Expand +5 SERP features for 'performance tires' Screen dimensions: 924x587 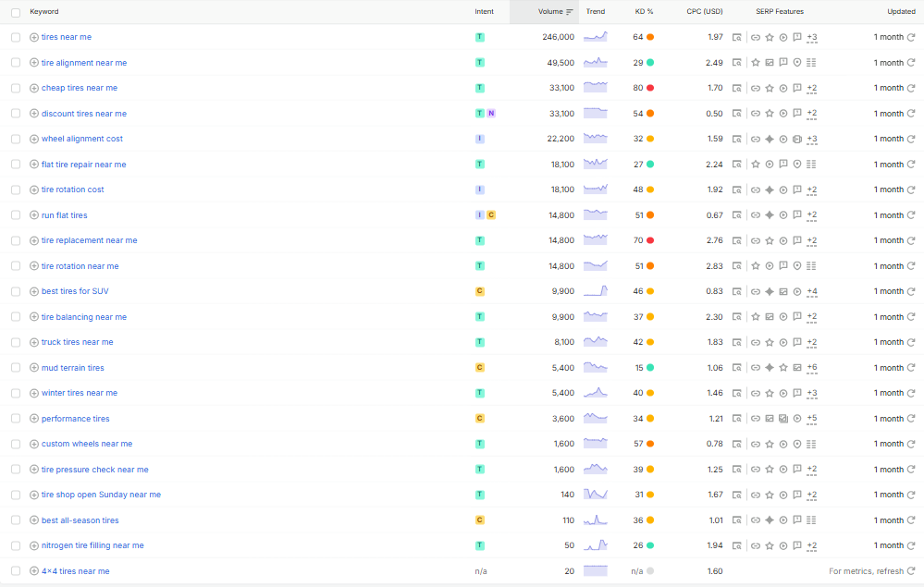click(x=811, y=419)
